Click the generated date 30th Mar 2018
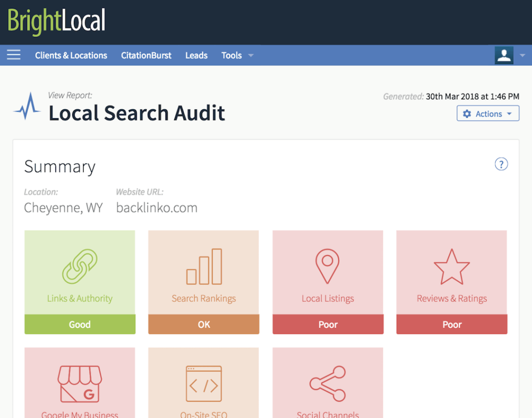The height and width of the screenshot is (418, 532). pos(472,96)
